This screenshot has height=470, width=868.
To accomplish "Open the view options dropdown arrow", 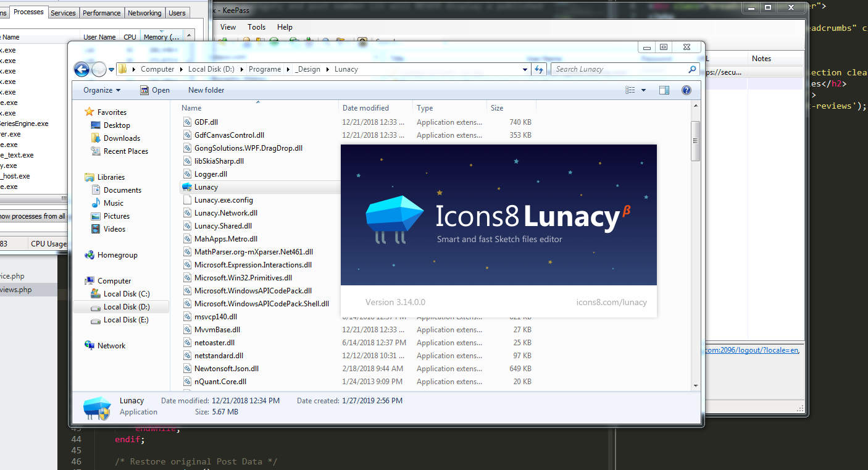I will click(643, 90).
